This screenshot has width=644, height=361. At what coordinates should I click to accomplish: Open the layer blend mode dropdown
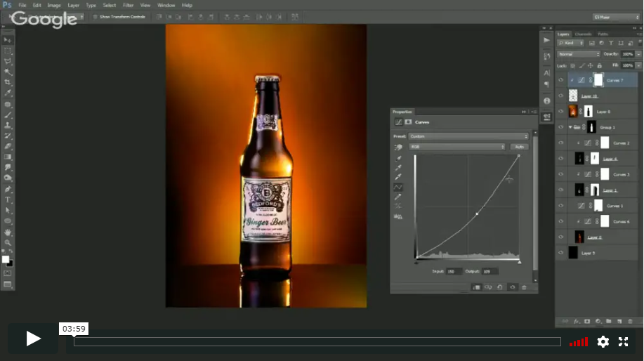[x=578, y=54]
